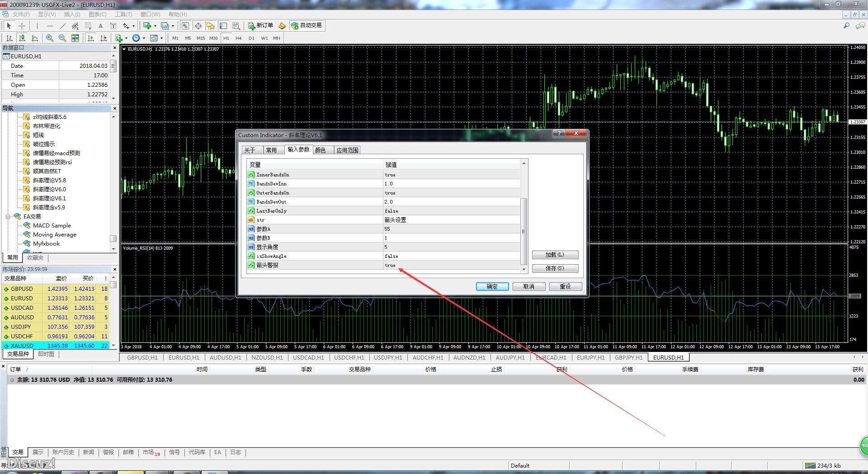Click the Navigator star-folder icon
Screen dimensions: 868x474
[x=211, y=26]
